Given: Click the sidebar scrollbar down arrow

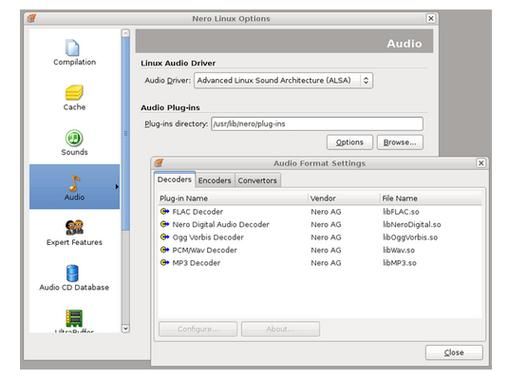Looking at the screenshot, I should (125, 328).
